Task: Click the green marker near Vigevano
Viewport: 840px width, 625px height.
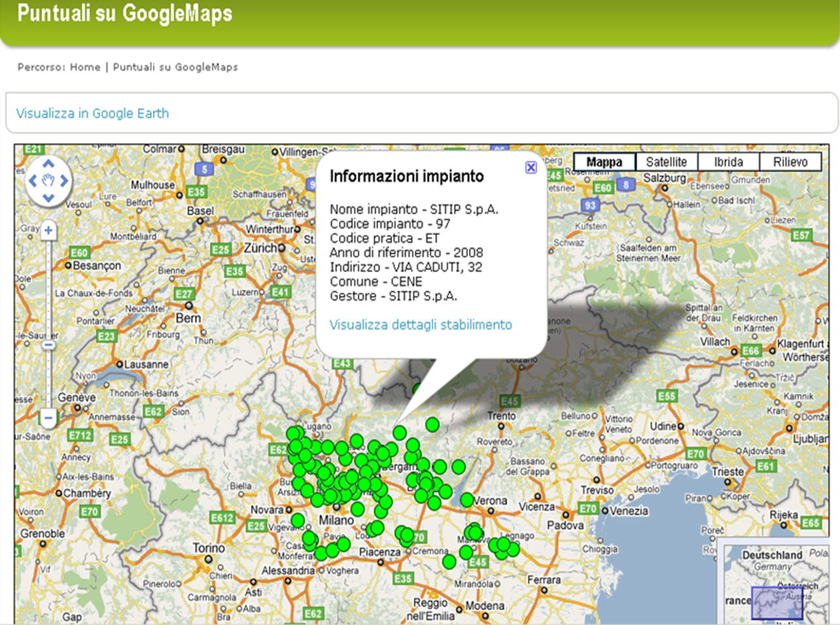Action: [x=298, y=520]
